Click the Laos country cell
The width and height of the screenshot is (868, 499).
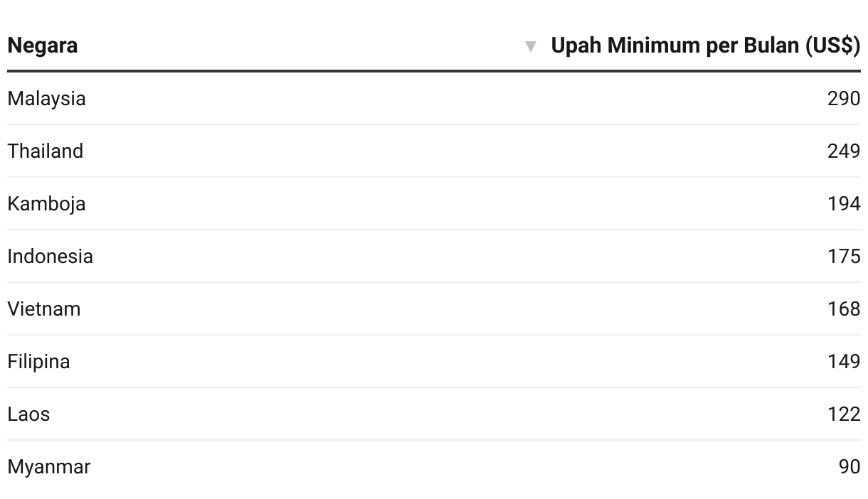click(x=28, y=414)
